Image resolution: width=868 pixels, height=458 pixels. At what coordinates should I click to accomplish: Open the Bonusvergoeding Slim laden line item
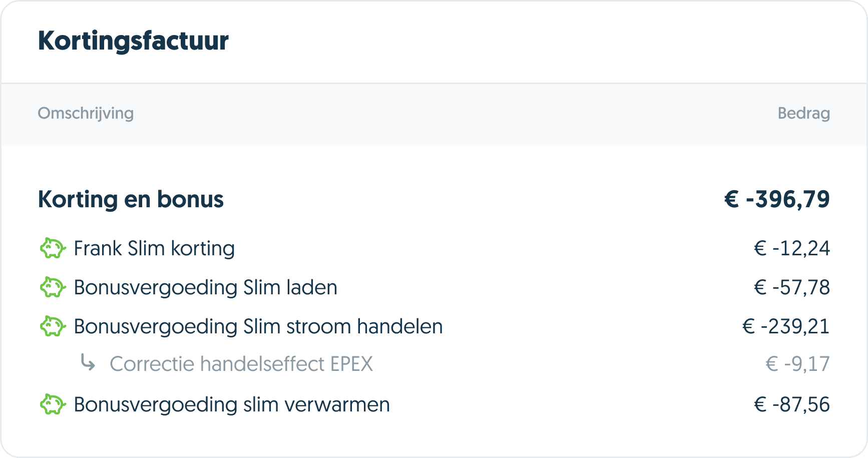(205, 287)
